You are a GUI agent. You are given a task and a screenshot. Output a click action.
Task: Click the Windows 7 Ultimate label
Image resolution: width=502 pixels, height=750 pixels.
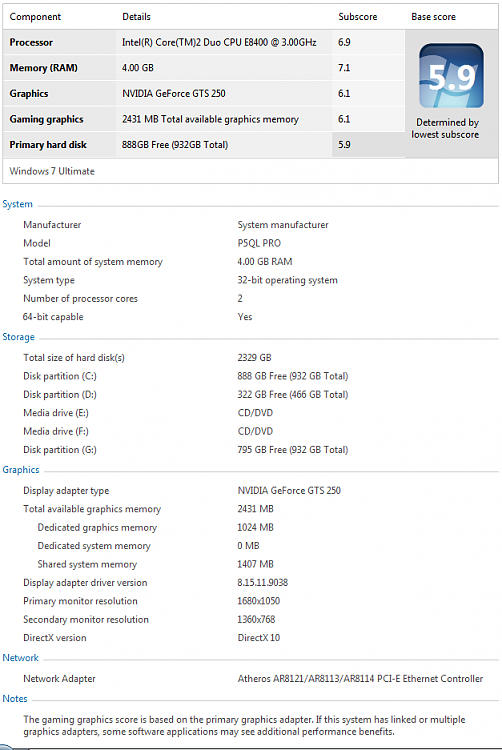pos(52,171)
